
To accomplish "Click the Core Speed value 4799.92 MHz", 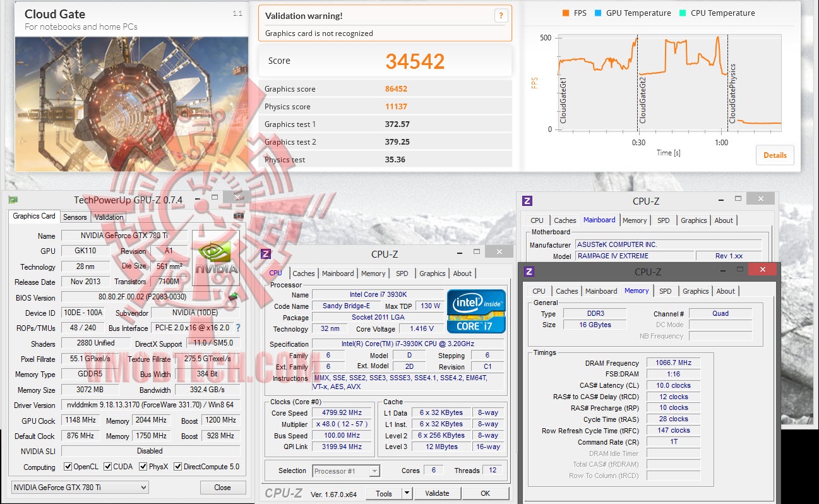I will pos(342,413).
